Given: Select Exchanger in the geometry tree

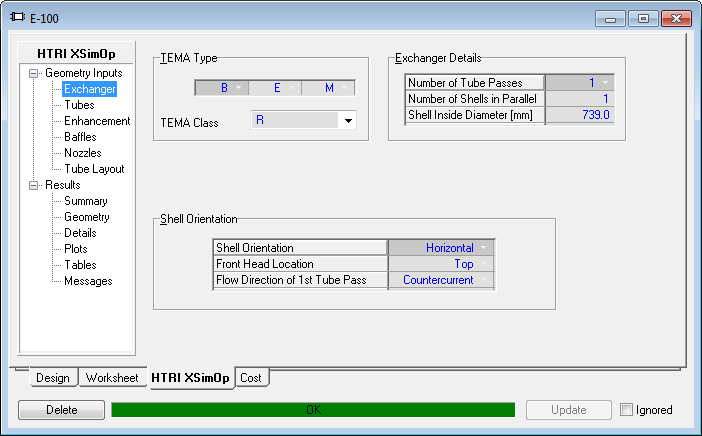Looking at the screenshot, I should (x=90, y=89).
